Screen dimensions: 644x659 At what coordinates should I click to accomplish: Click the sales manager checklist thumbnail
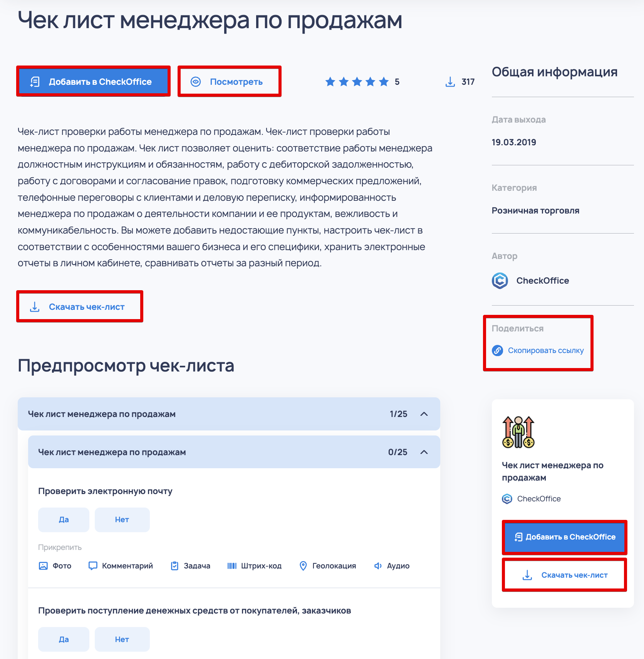[x=518, y=432]
